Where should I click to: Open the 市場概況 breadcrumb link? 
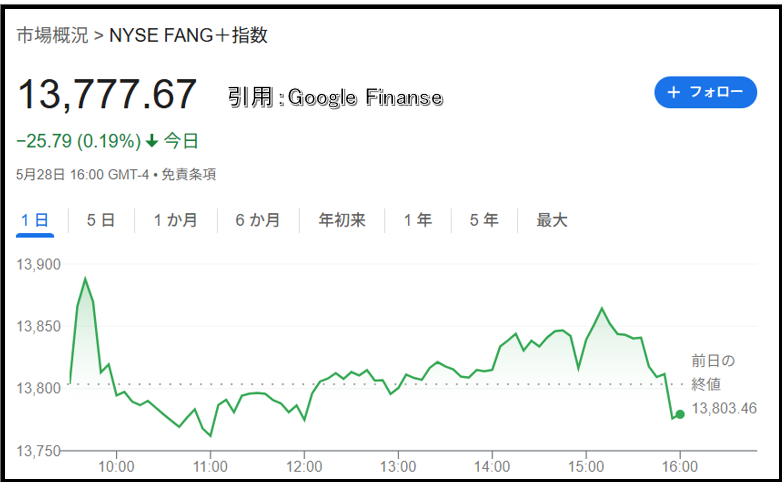[x=52, y=35]
